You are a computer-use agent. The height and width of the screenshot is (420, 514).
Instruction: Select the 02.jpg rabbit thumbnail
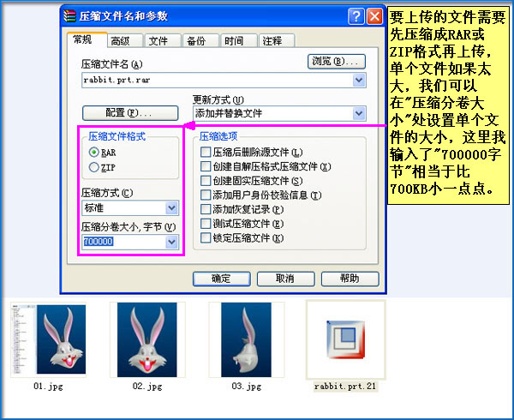147,339
